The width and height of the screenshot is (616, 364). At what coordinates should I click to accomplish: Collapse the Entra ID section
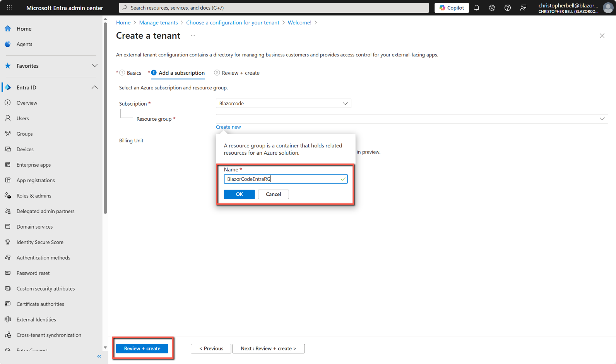pos(94,87)
